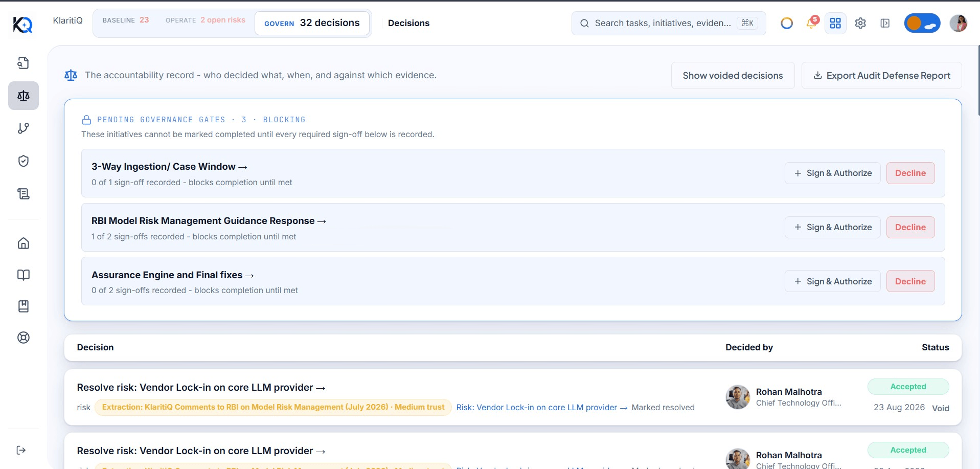Open the scroll log sidebar icon

click(x=24, y=194)
